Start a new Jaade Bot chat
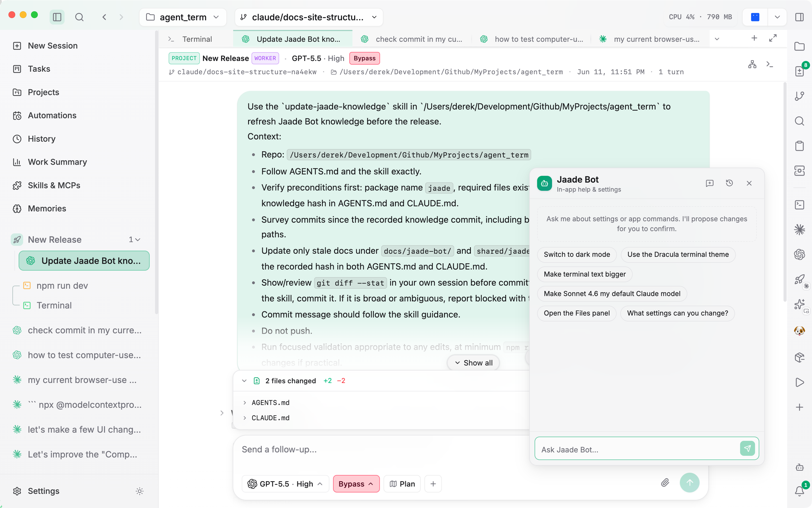This screenshot has height=508, width=812. coord(709,183)
